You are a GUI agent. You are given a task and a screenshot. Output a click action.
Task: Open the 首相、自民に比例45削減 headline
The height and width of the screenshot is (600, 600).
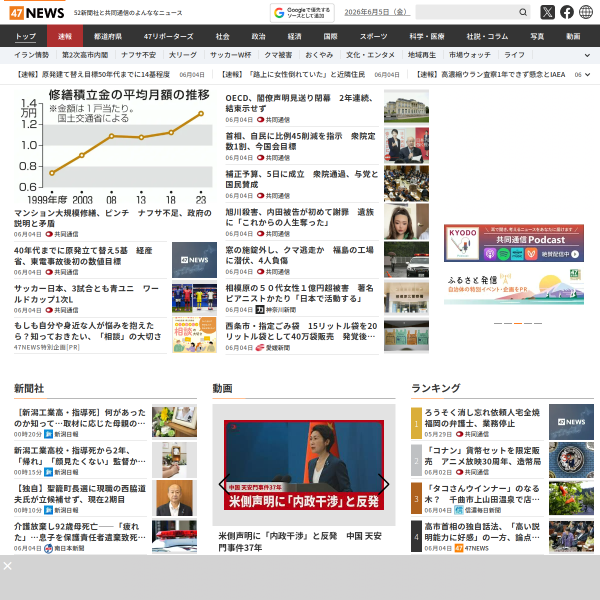click(x=300, y=141)
